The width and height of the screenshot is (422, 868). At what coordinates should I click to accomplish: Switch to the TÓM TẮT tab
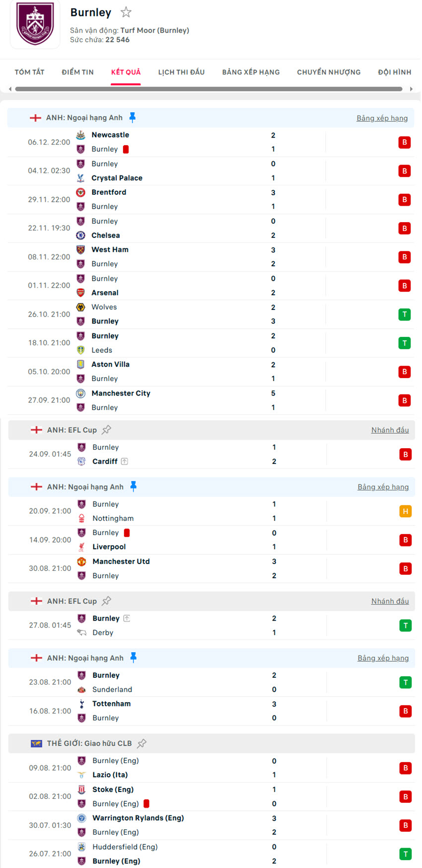(x=29, y=72)
